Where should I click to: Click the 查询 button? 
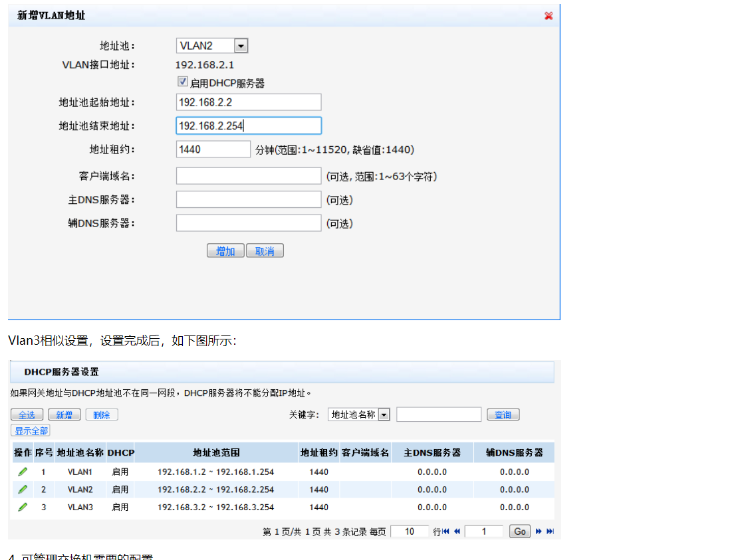[503, 415]
